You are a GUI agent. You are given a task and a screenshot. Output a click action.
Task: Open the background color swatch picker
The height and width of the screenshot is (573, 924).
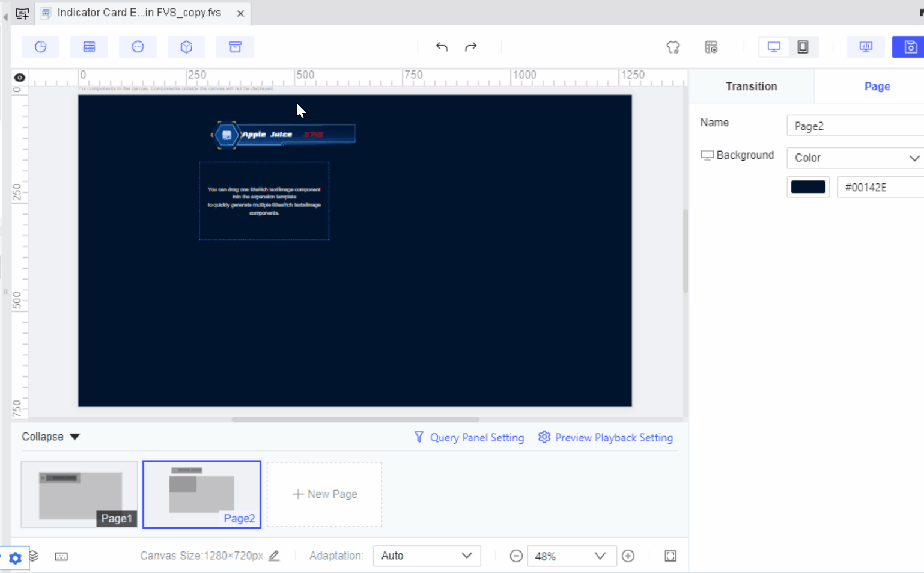coord(808,186)
